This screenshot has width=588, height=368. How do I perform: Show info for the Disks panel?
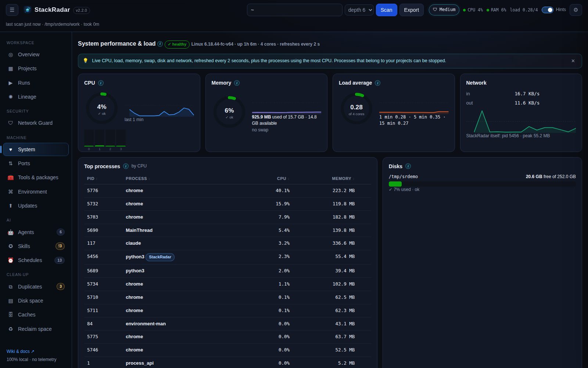tap(408, 166)
